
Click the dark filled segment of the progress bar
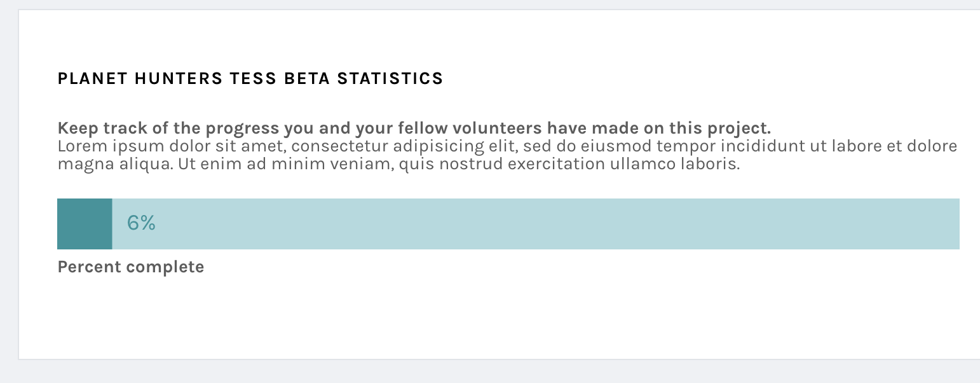point(84,223)
